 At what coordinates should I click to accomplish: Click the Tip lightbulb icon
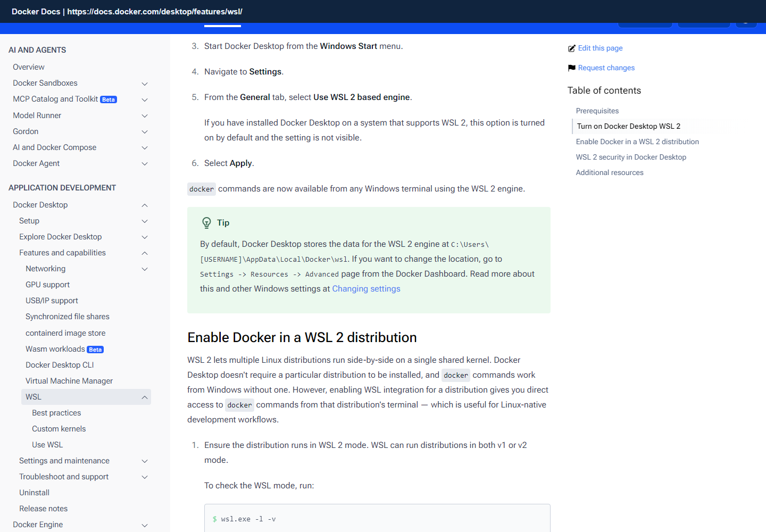click(206, 223)
